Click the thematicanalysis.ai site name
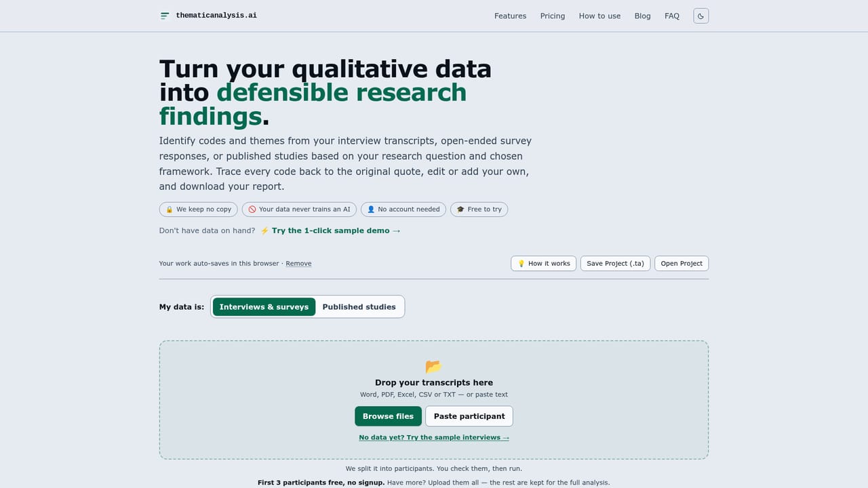 click(216, 15)
